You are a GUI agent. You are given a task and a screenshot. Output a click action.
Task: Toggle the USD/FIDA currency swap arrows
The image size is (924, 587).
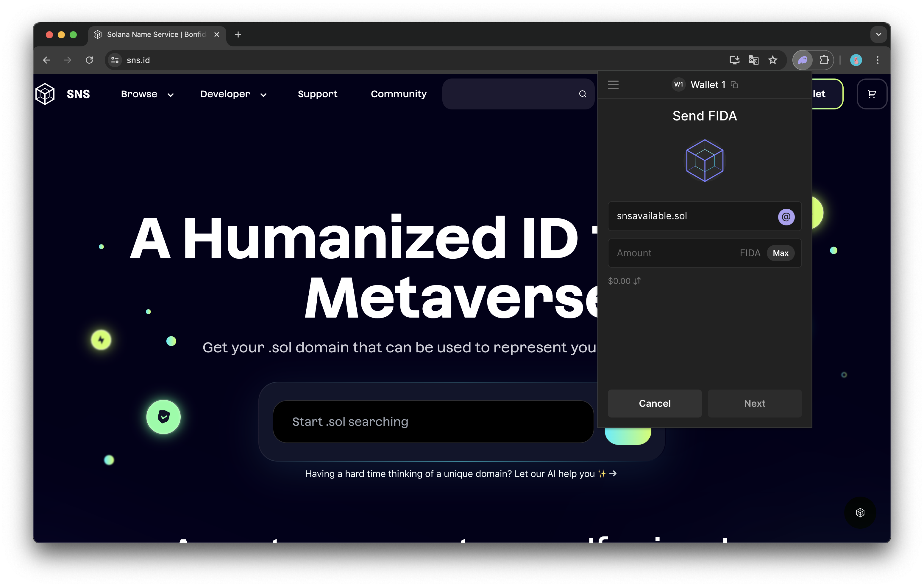637,281
